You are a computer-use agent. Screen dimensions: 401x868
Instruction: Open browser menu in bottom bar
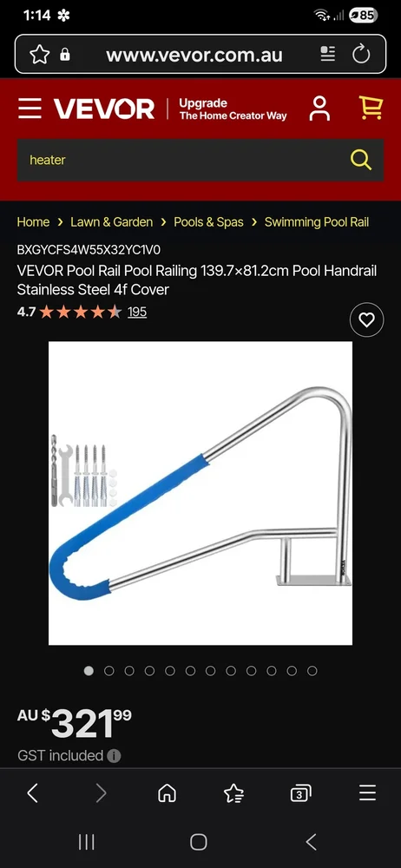tap(367, 793)
